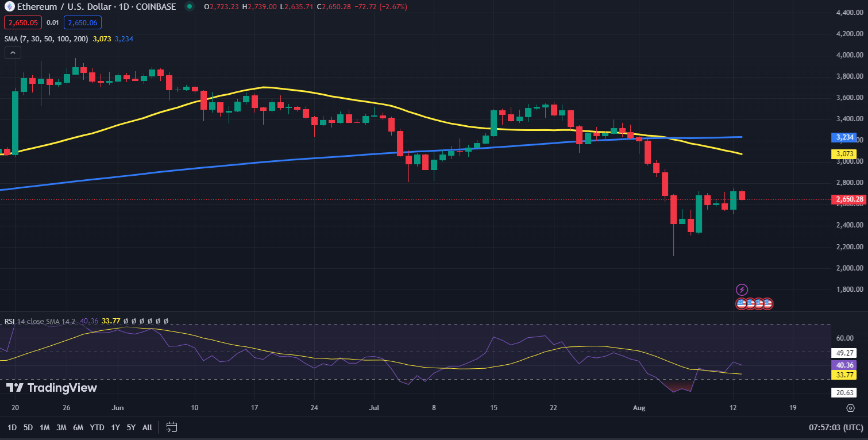The image size is (868, 440).
Task: Click the SMA (7, 30, 50, 100, 200) legend
Action: (45, 38)
